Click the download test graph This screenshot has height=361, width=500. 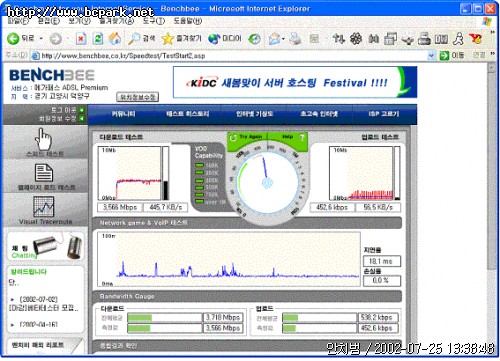[x=130, y=173]
